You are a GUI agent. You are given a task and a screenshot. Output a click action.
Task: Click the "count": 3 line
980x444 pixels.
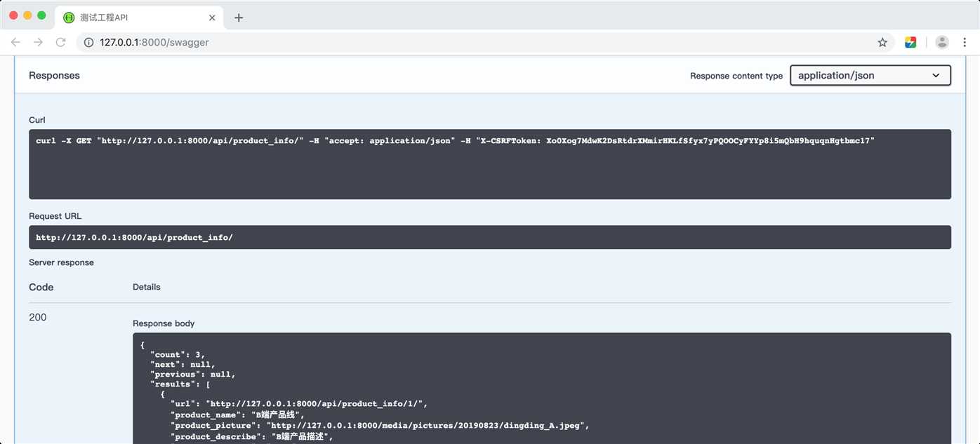[x=178, y=354]
